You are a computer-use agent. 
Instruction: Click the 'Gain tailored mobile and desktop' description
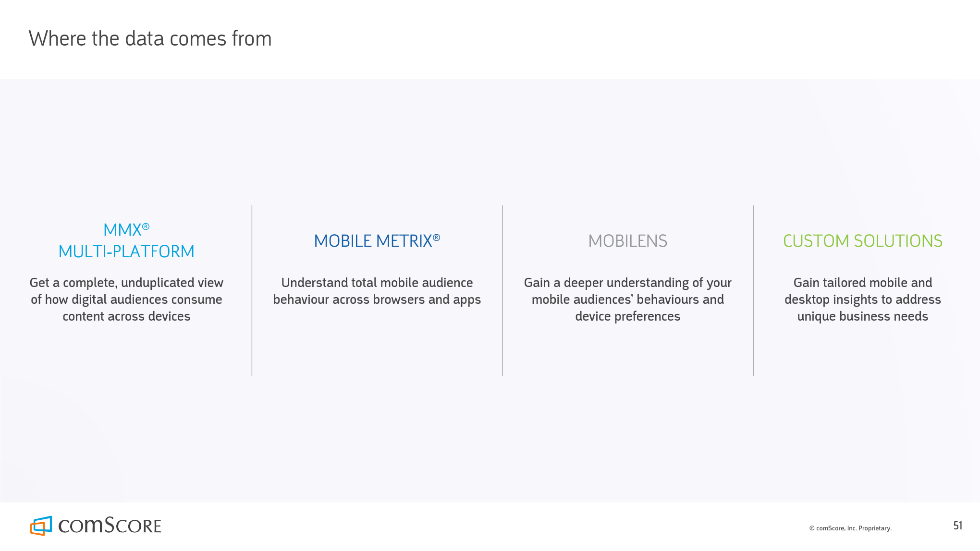(862, 299)
